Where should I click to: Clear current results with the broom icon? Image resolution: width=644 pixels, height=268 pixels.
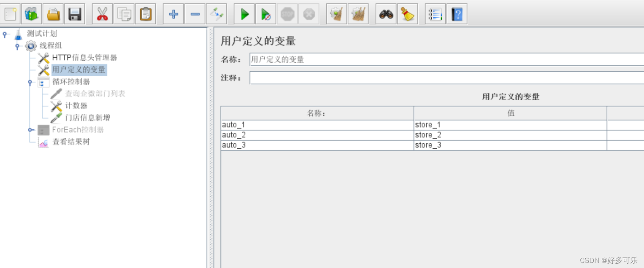click(x=407, y=13)
